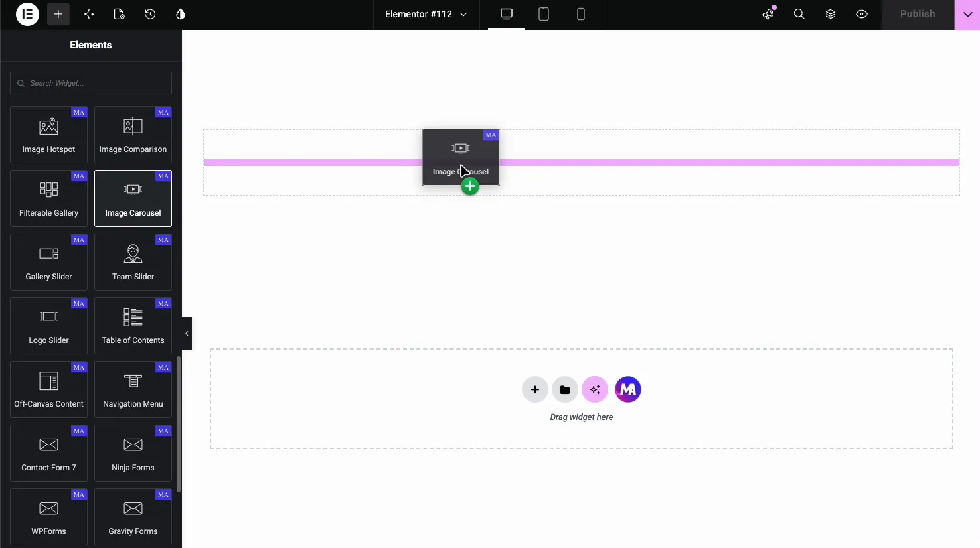Open page settings document icon
The height and width of the screenshot is (548, 980).
pos(120,14)
